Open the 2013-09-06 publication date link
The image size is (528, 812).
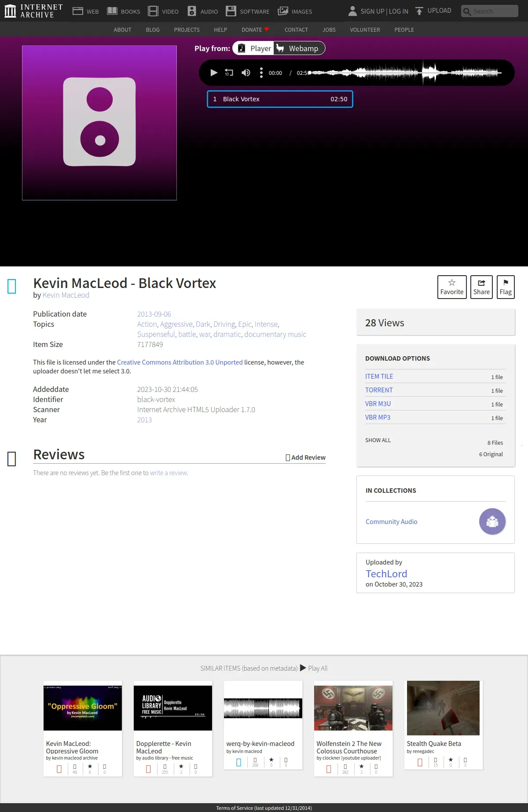(x=154, y=314)
